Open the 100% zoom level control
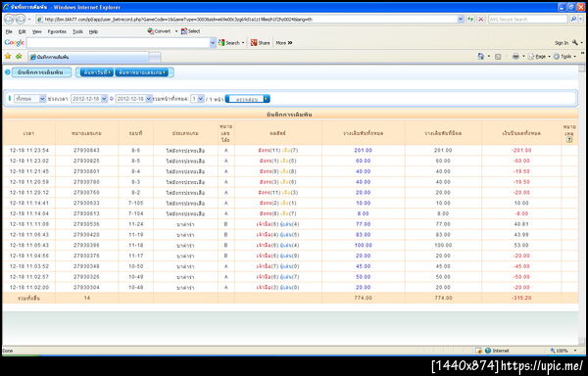588x376 pixels. [x=563, y=351]
